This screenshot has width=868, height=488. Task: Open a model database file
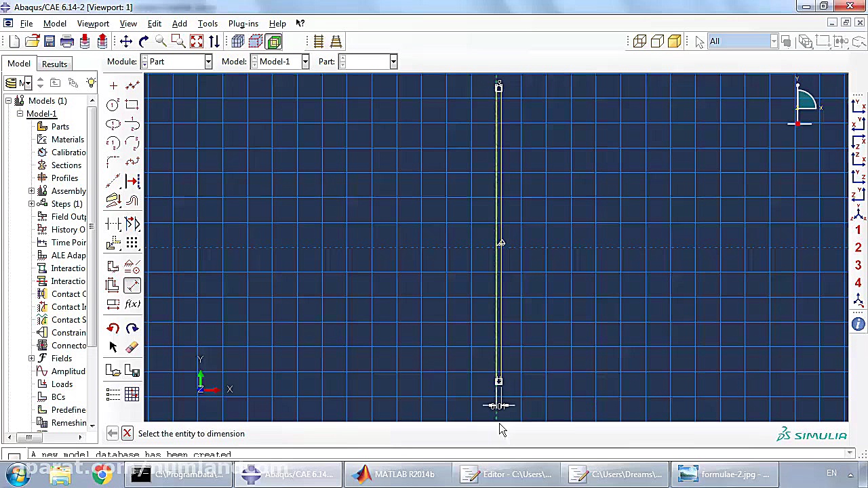[32, 42]
